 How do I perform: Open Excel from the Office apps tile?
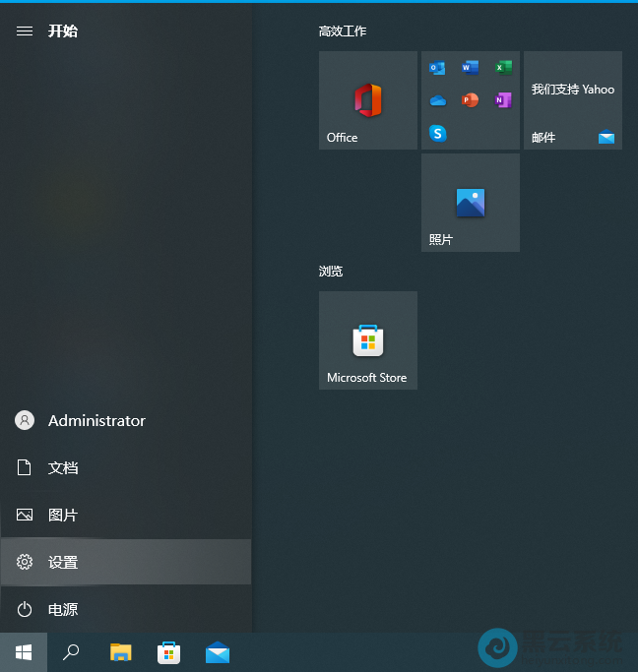point(503,68)
